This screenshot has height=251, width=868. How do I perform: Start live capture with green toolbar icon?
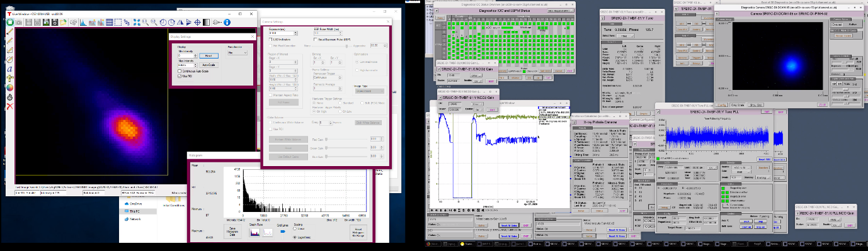click(10, 22)
